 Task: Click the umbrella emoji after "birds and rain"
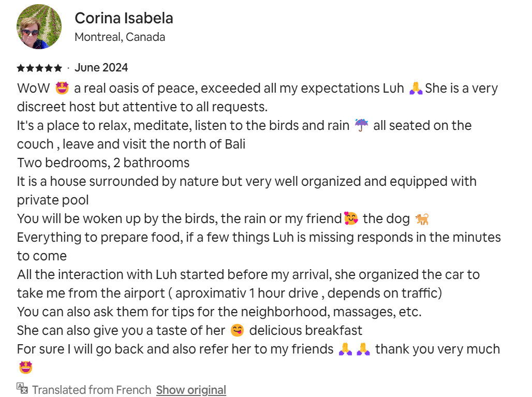click(361, 126)
